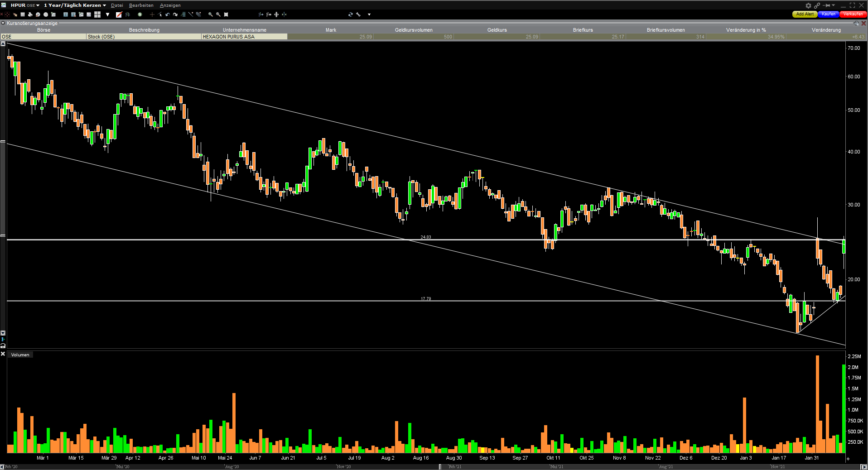Click the time scrollbar thumb at bottom
868x470 pixels.
(x=440, y=467)
